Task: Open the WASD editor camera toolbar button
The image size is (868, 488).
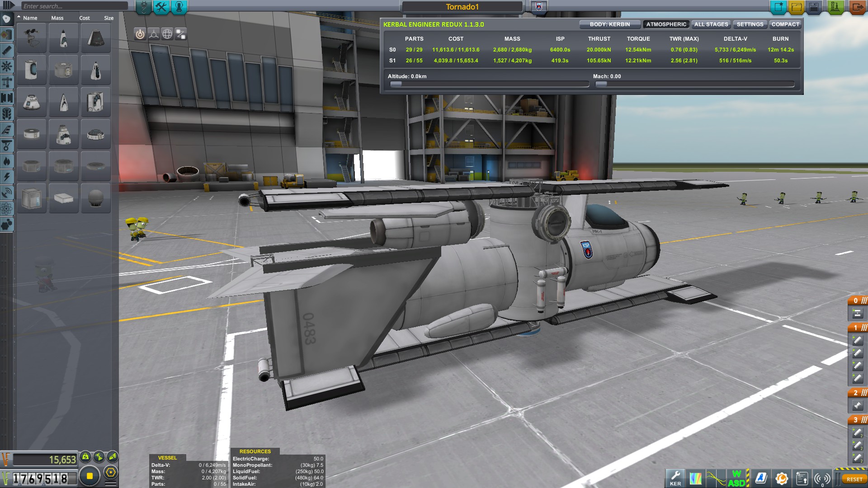Action: pos(737,478)
